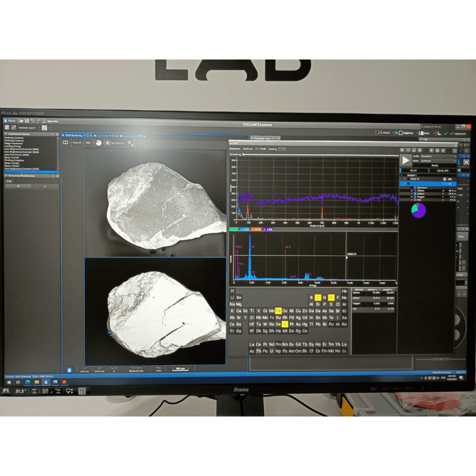Click the Carbon teal color swatch

coord(415,194)
